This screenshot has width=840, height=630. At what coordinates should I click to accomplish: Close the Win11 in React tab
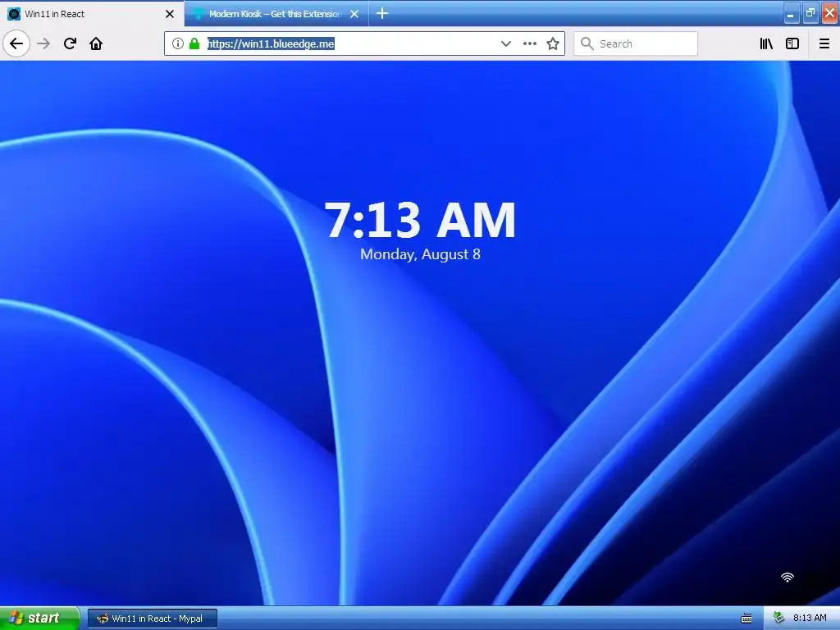point(170,14)
